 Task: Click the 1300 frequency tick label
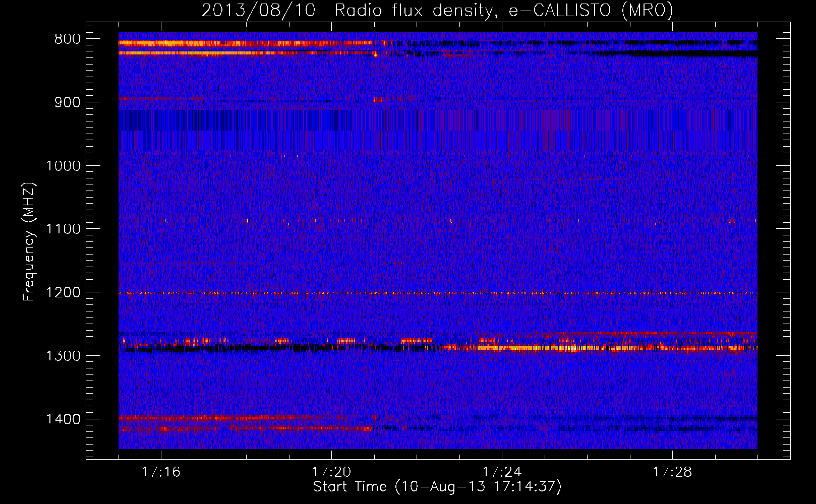(63, 356)
